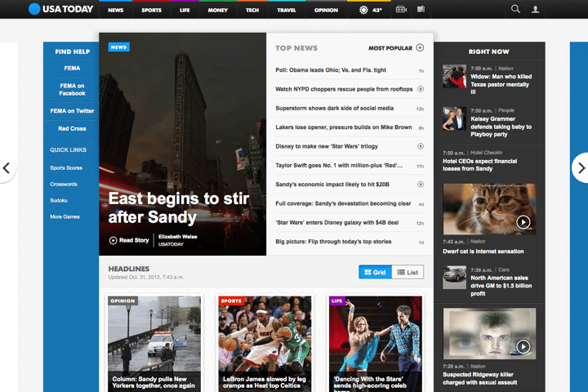Screen dimensions: 588x392
Task: Open the newspaper icon next to the camera icon
Action: click(421, 9)
